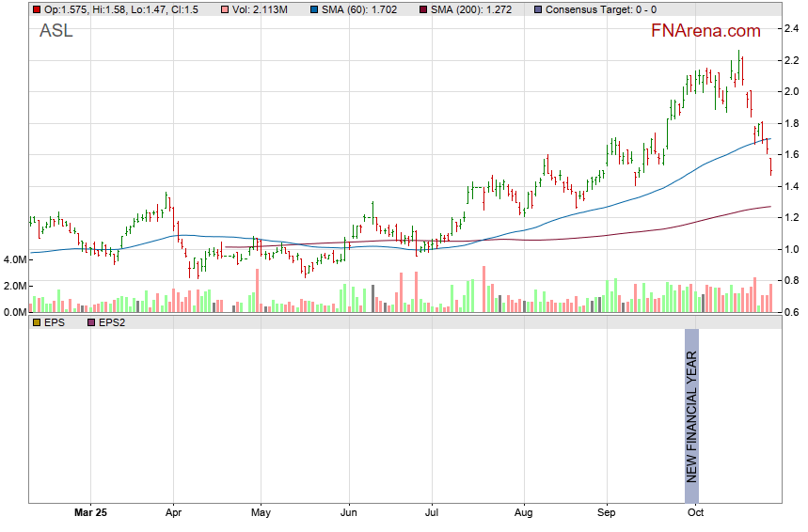The height and width of the screenshot is (532, 808).
Task: Click the SMA (200): 1.272 legend text
Action: (471, 9)
